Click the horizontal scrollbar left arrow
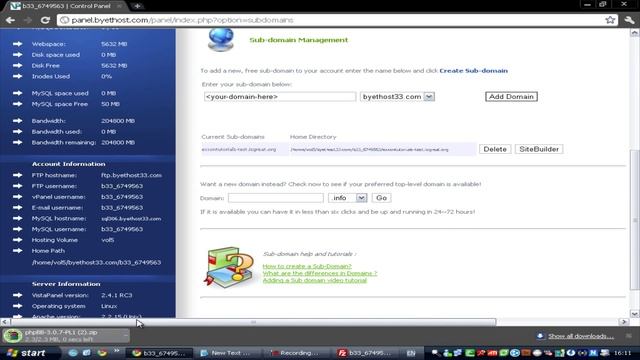The image size is (640, 360). coord(4,322)
